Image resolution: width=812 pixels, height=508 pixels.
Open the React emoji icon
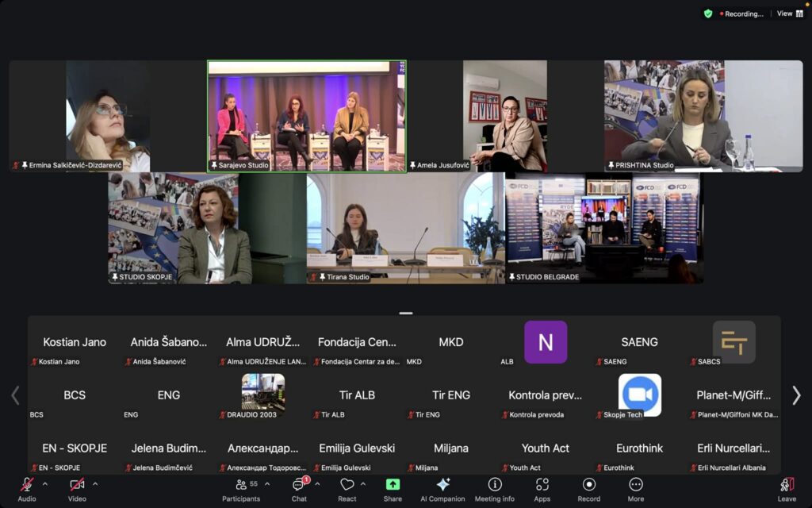click(x=347, y=488)
